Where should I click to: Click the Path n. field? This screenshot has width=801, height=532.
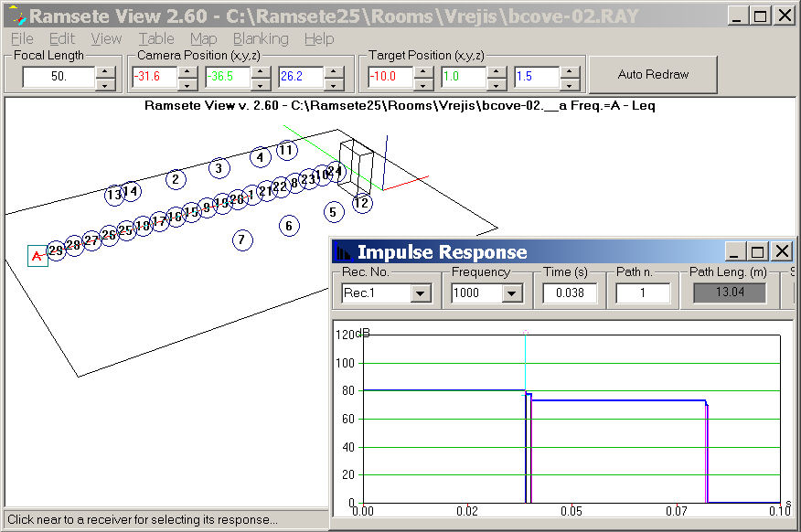[x=643, y=293]
